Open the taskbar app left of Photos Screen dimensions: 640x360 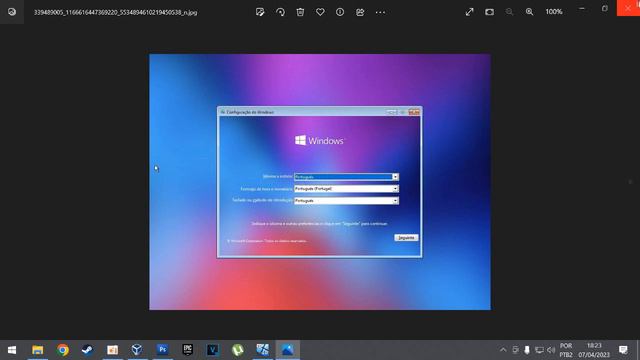[x=262, y=350]
